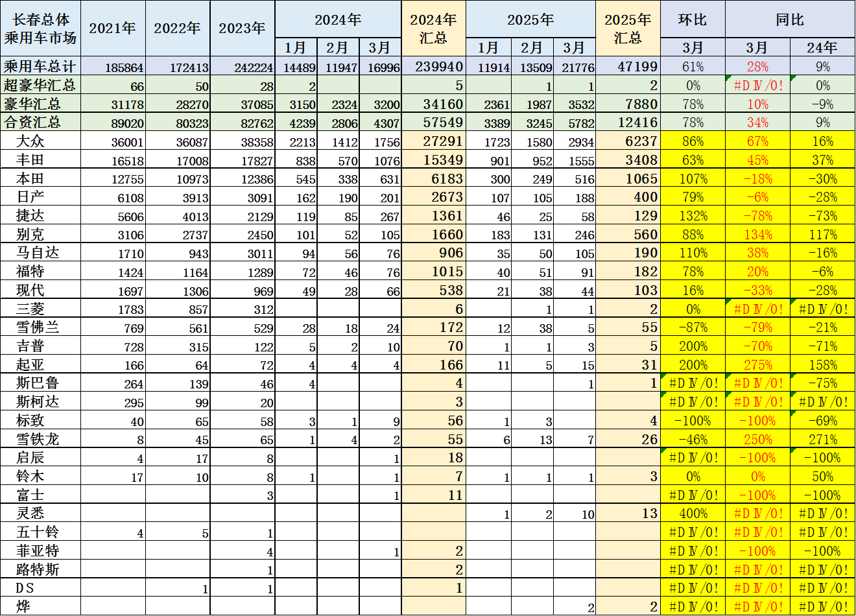
Task: Click the 2024年汇总 header cell
Action: pyautogui.click(x=433, y=29)
